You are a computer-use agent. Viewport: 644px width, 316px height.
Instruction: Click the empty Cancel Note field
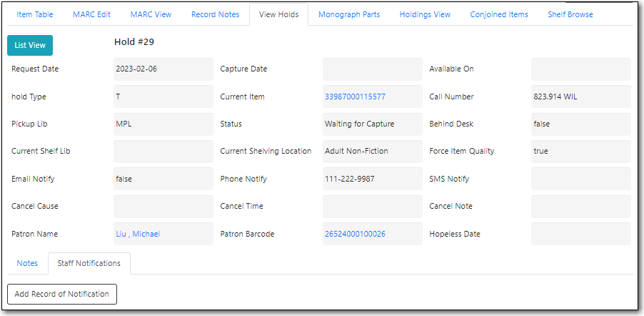(580, 207)
